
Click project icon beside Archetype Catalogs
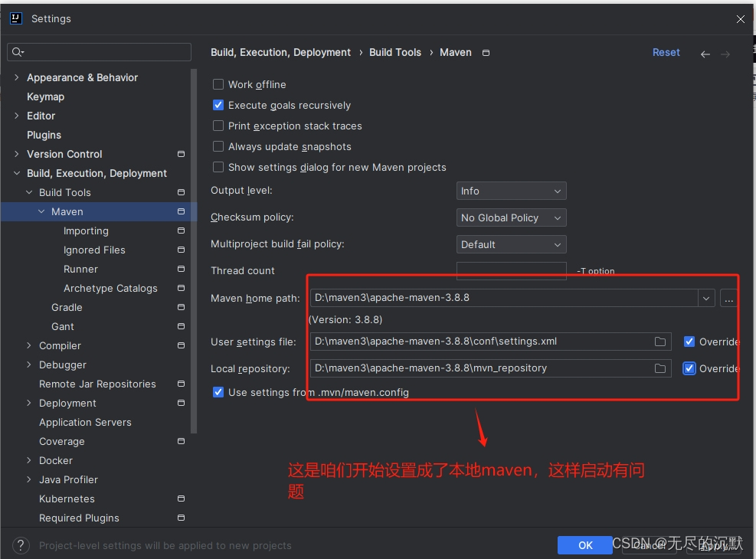click(182, 288)
